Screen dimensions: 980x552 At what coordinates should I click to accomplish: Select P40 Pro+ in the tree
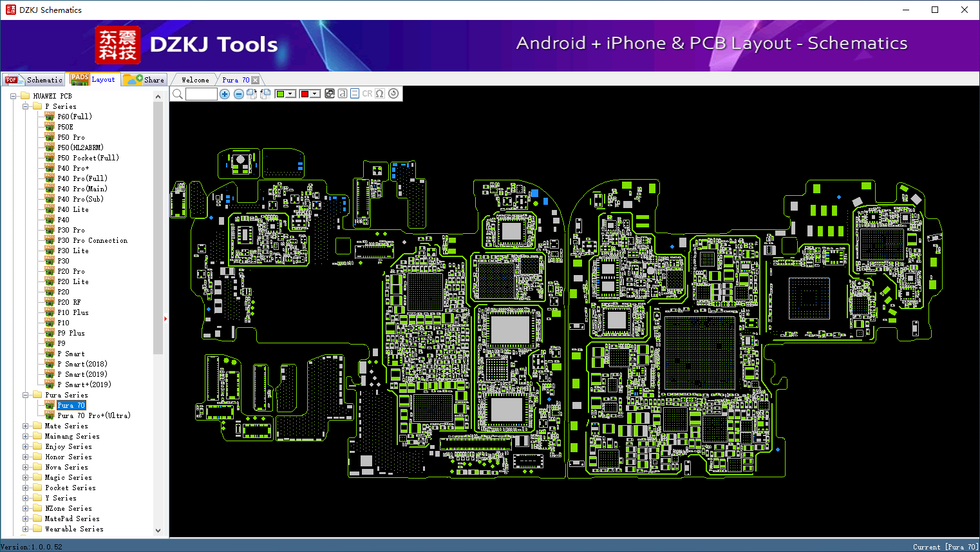(x=73, y=168)
